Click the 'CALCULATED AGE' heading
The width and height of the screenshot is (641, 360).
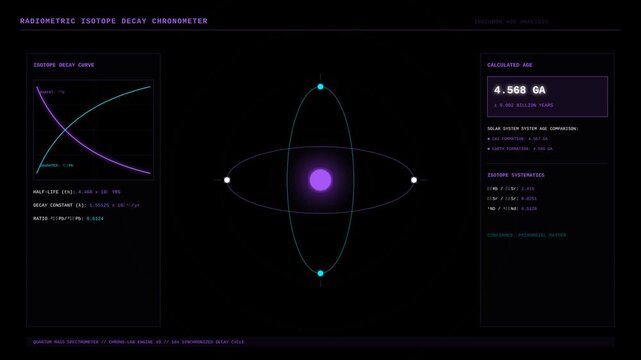pos(510,65)
